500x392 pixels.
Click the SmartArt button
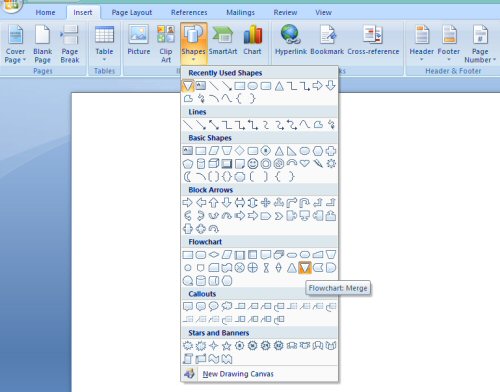point(223,40)
